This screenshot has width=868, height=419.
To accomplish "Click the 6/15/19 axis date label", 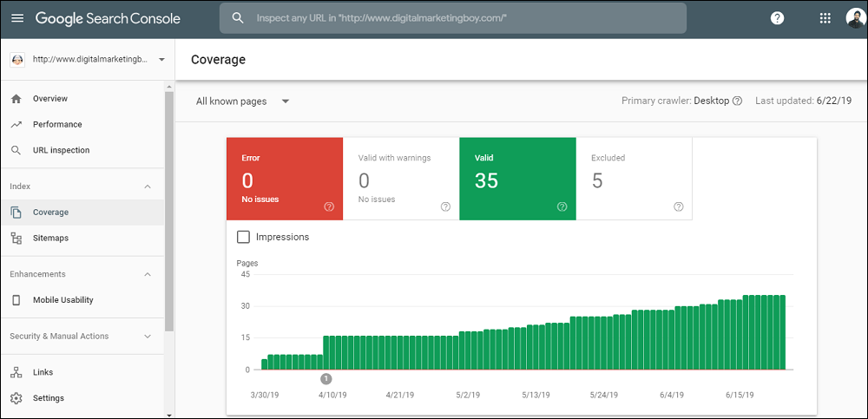I will coord(740,396).
